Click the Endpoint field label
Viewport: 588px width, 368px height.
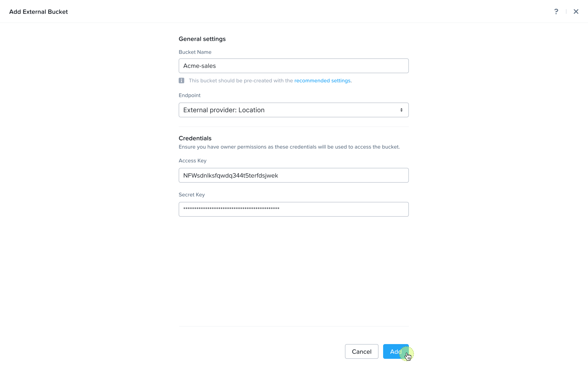tap(190, 95)
